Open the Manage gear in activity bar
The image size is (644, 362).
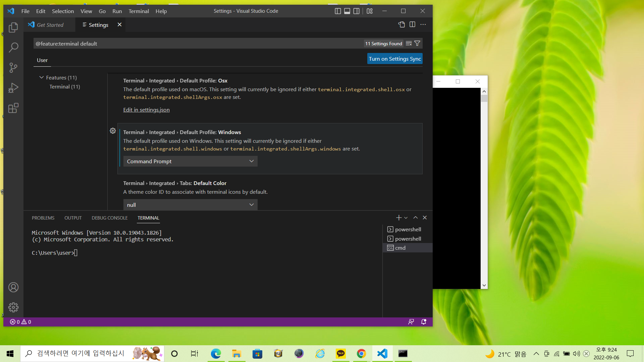point(13,307)
